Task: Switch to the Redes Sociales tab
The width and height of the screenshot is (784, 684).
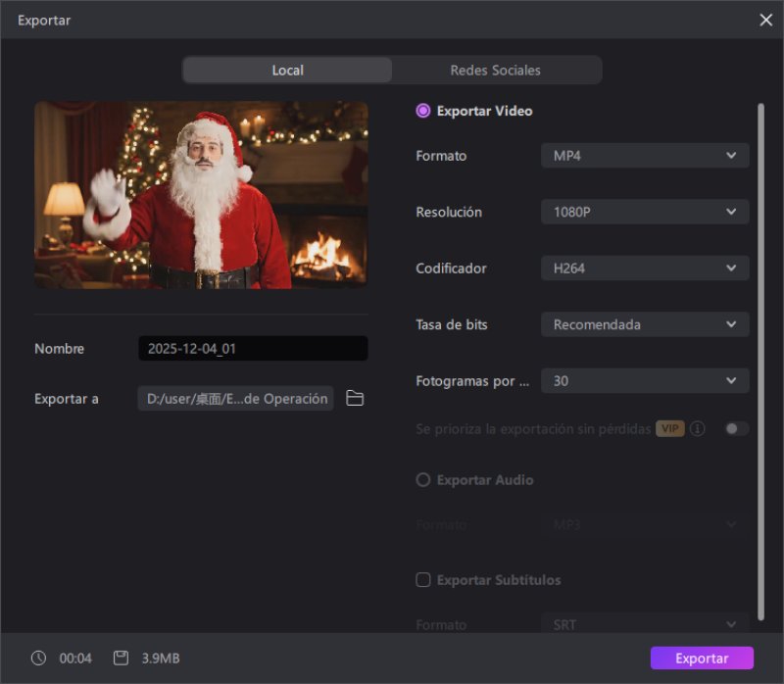Action: pos(495,70)
